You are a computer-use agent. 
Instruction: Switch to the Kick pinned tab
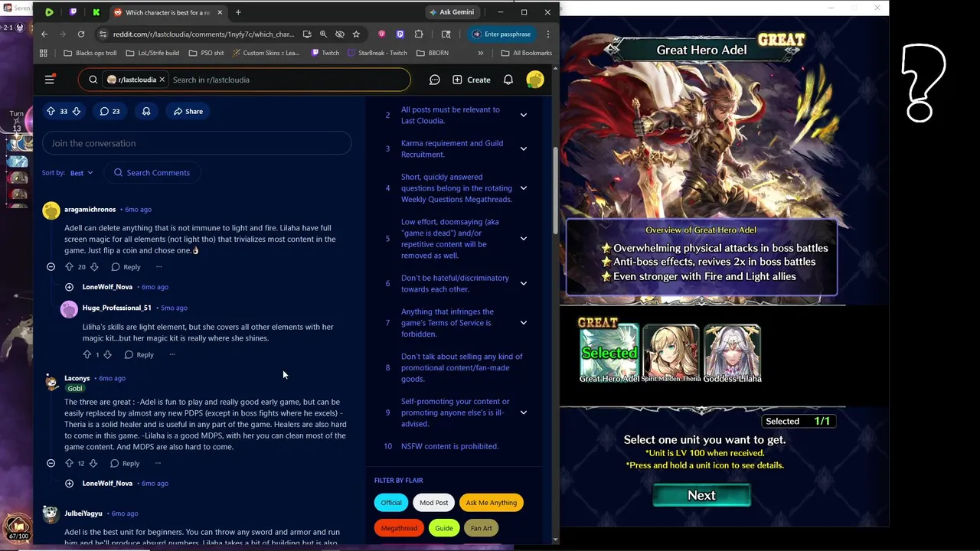(96, 12)
